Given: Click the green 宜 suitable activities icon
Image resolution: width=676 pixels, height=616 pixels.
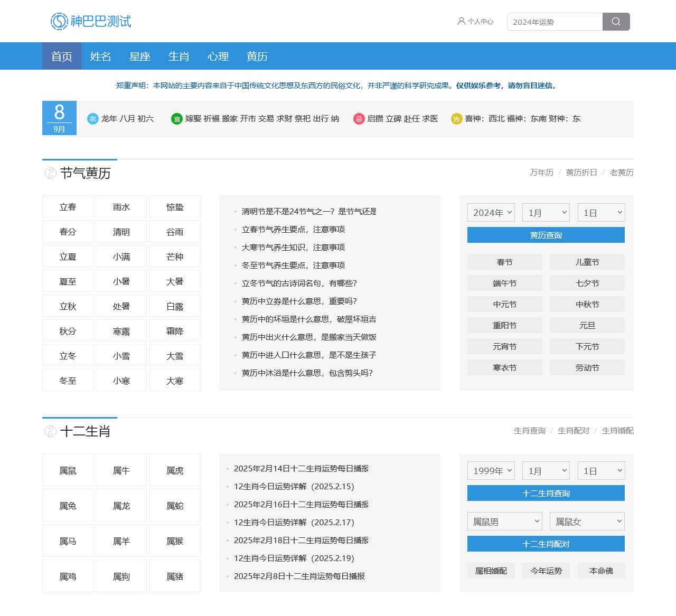Looking at the screenshot, I should click(x=177, y=119).
